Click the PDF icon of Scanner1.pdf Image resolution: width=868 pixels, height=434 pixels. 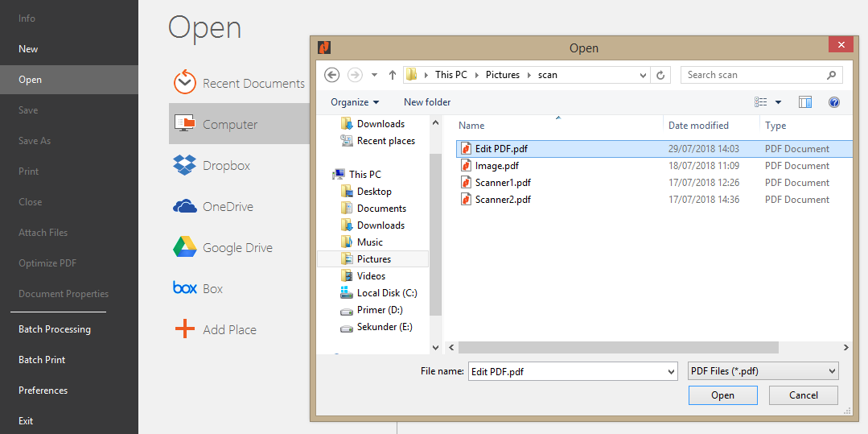click(x=466, y=182)
